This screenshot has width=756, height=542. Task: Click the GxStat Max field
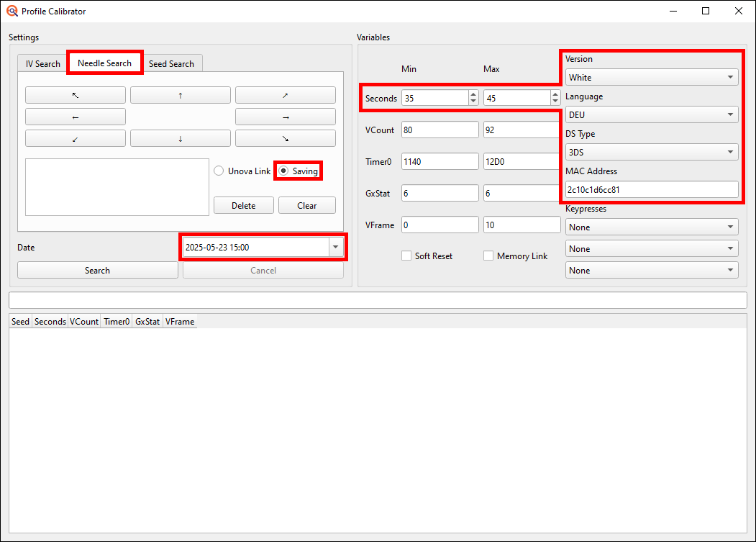522,193
